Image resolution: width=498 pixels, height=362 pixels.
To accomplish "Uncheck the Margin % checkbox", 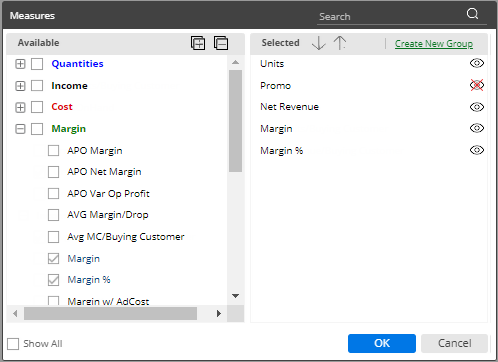I will (x=53, y=280).
